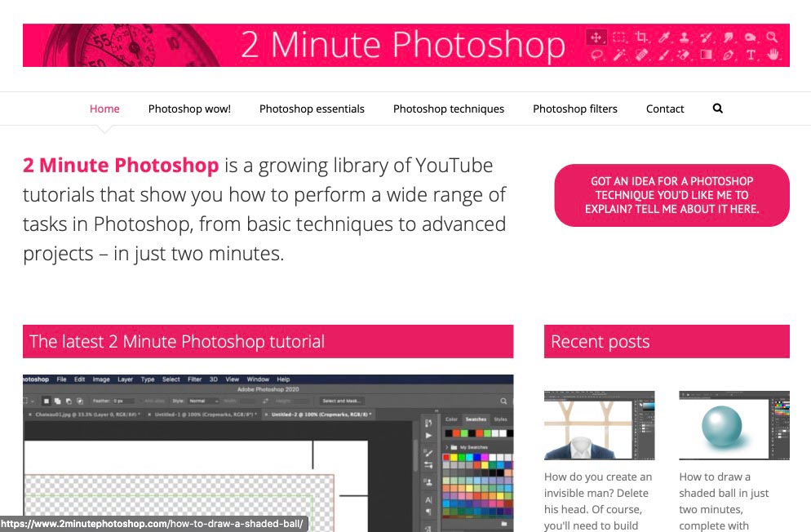The height and width of the screenshot is (532, 811).
Task: Open the search icon in navigation bar
Action: click(717, 108)
